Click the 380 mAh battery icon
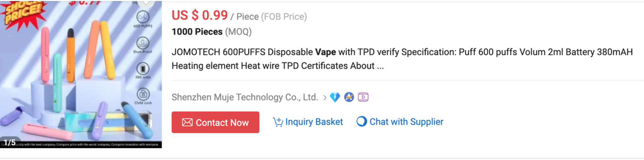 click(143, 69)
